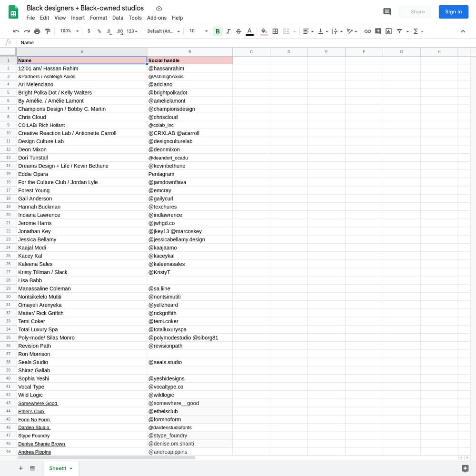Open the Ethel's Club link
The image size is (476, 476).
click(31, 411)
